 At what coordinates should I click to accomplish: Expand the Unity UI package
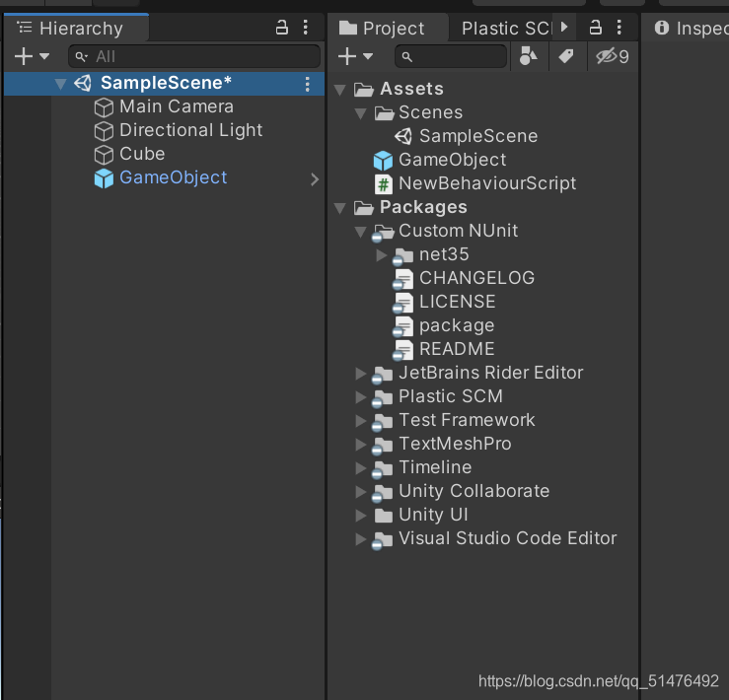(x=361, y=516)
